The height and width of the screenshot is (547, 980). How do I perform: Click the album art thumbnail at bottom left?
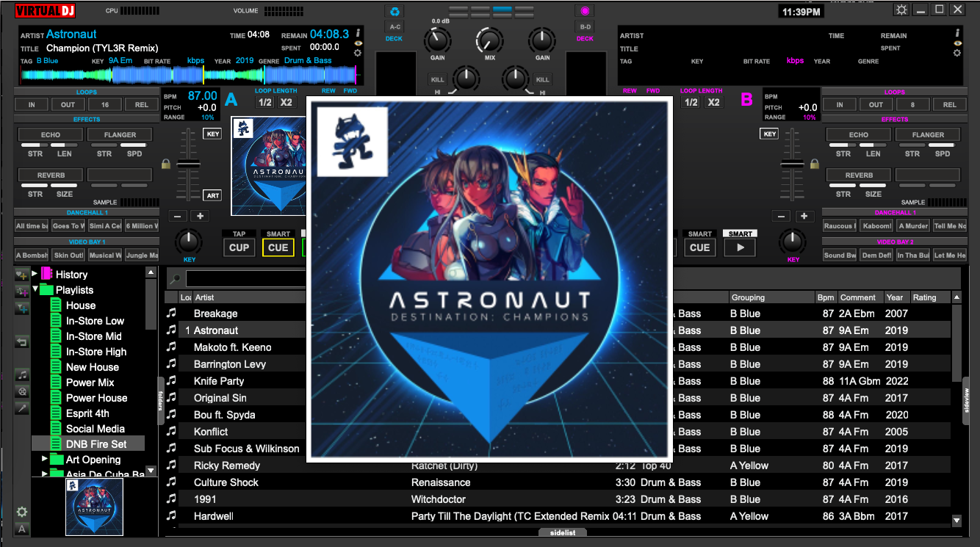[x=95, y=507]
